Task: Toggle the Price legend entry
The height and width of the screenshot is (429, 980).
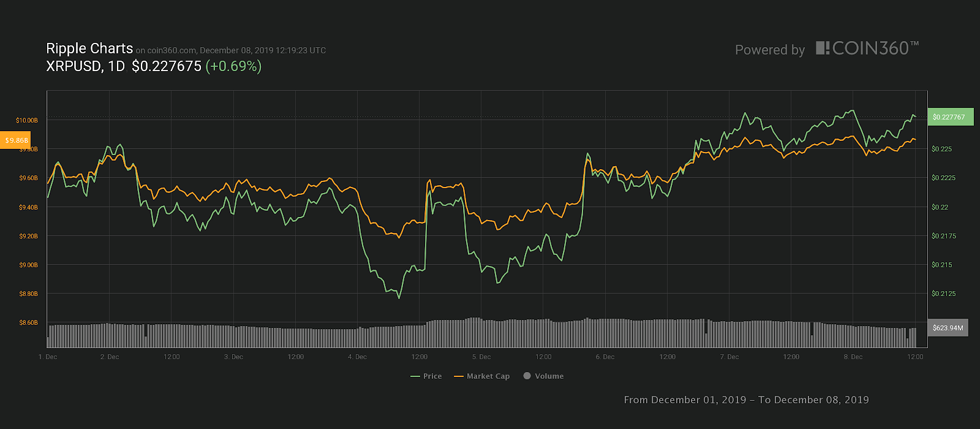Action: tap(426, 376)
